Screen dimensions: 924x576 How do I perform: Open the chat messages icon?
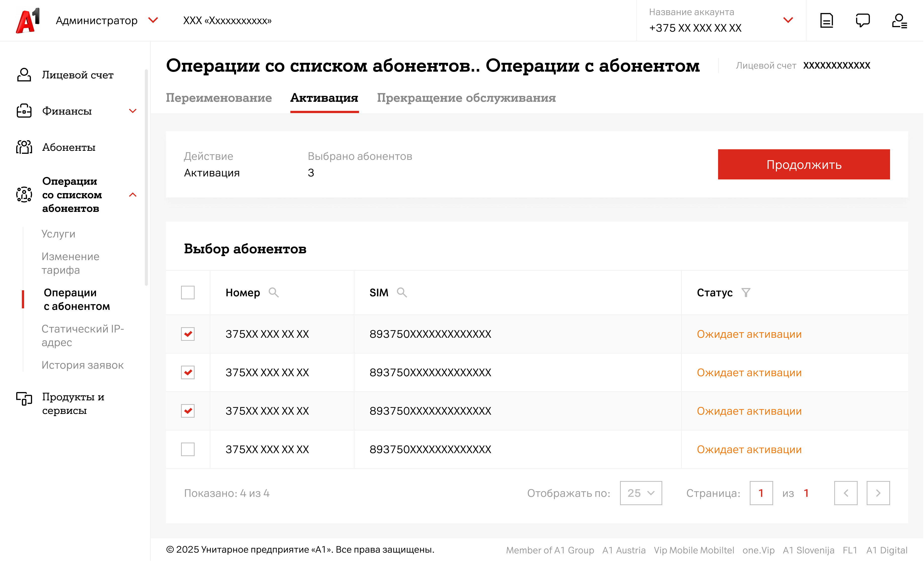click(x=863, y=21)
